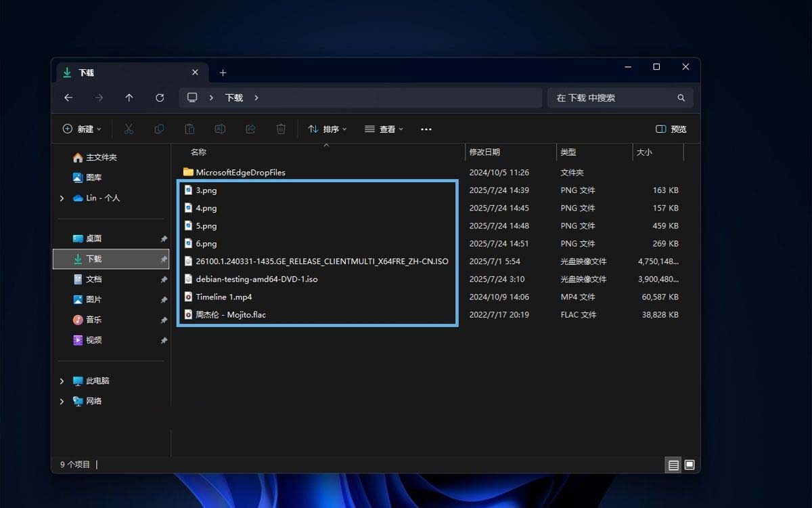Screen dimensions: 812x508
Task: Rename selected items with the rename icon
Action: (x=220, y=129)
